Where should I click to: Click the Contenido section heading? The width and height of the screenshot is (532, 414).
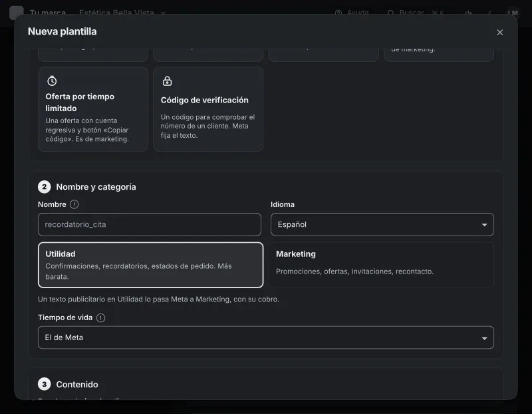pos(77,385)
